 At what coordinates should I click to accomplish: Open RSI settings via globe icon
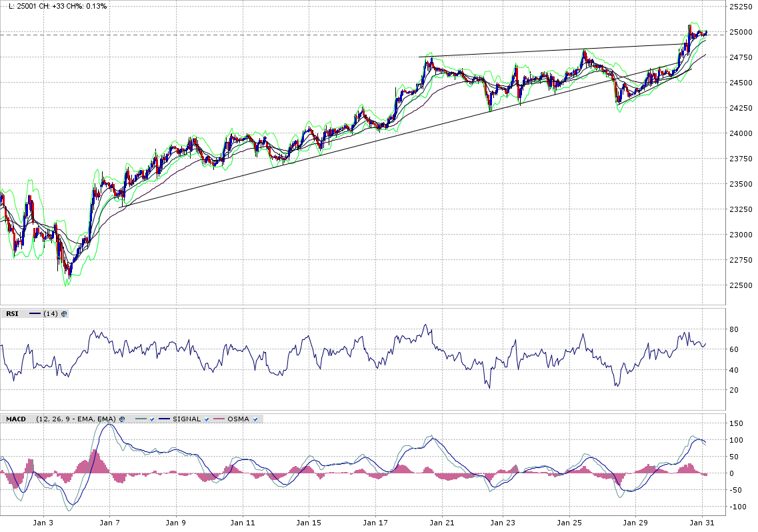[65, 313]
